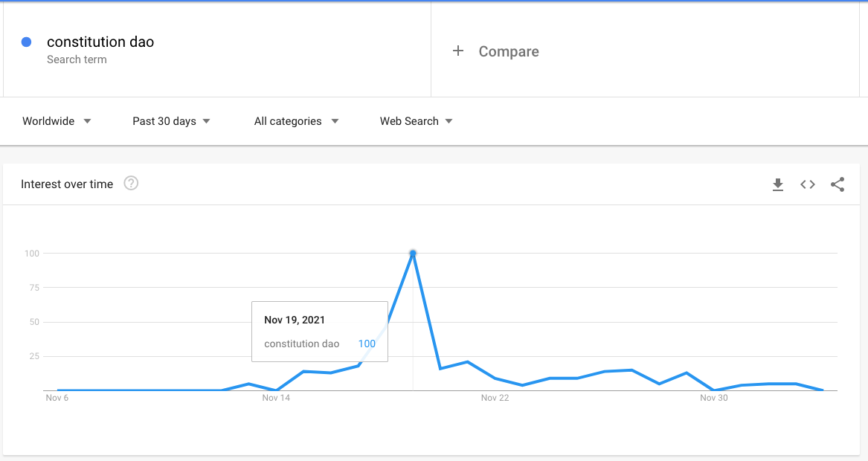Select the Nov 19 peak data point
Screen dimensions: 868x461
pos(413,254)
